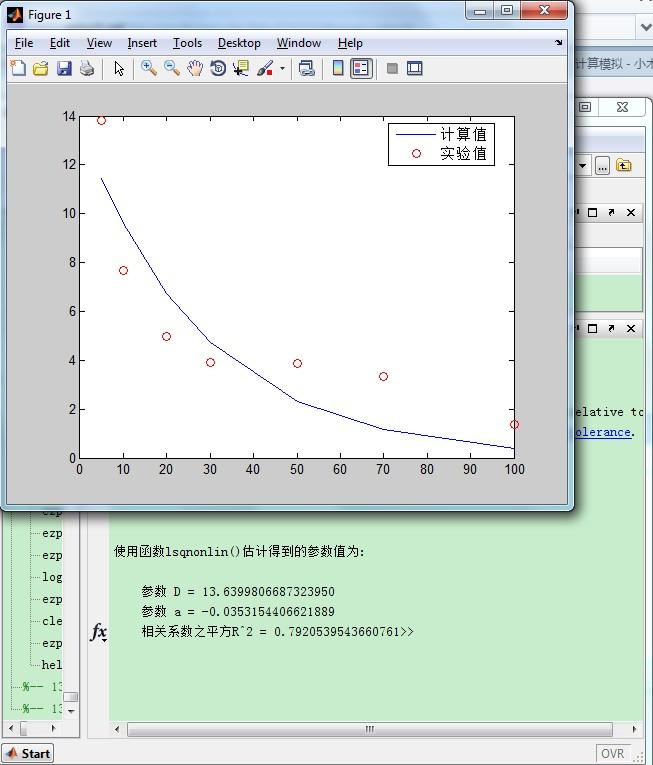Select the 'hel' command history item
Image resolution: width=653 pixels, height=765 pixels.
coord(52,665)
